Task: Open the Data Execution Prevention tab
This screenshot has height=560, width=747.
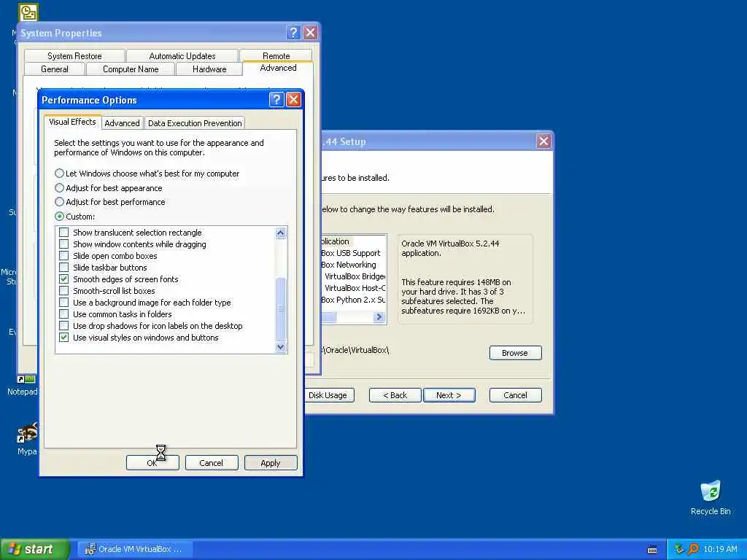Action: [x=195, y=122]
